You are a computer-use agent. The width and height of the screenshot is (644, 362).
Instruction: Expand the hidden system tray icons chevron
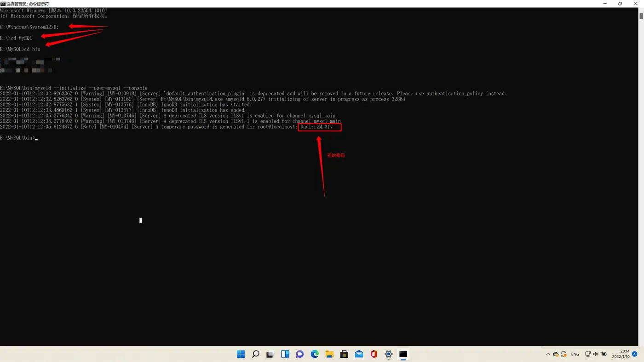point(547,354)
